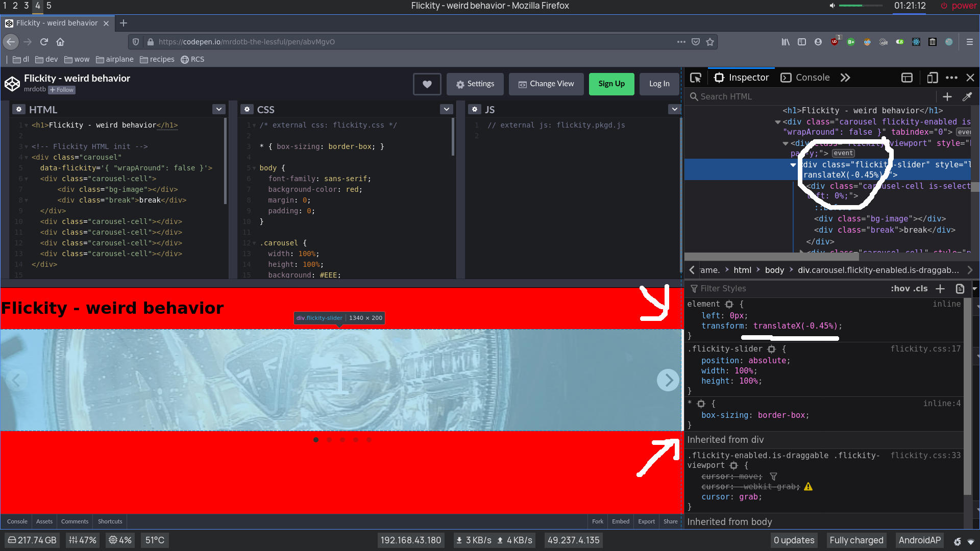Open the JS panel options dropdown

[x=674, y=109]
